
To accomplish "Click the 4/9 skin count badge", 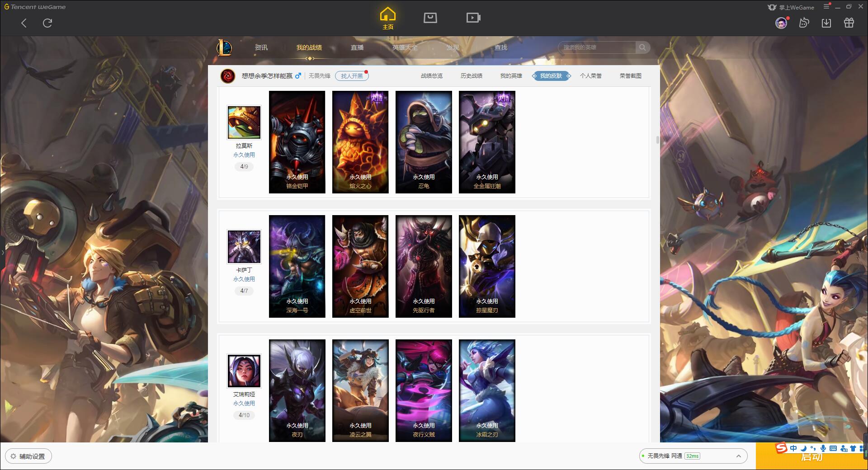I will pyautogui.click(x=244, y=167).
